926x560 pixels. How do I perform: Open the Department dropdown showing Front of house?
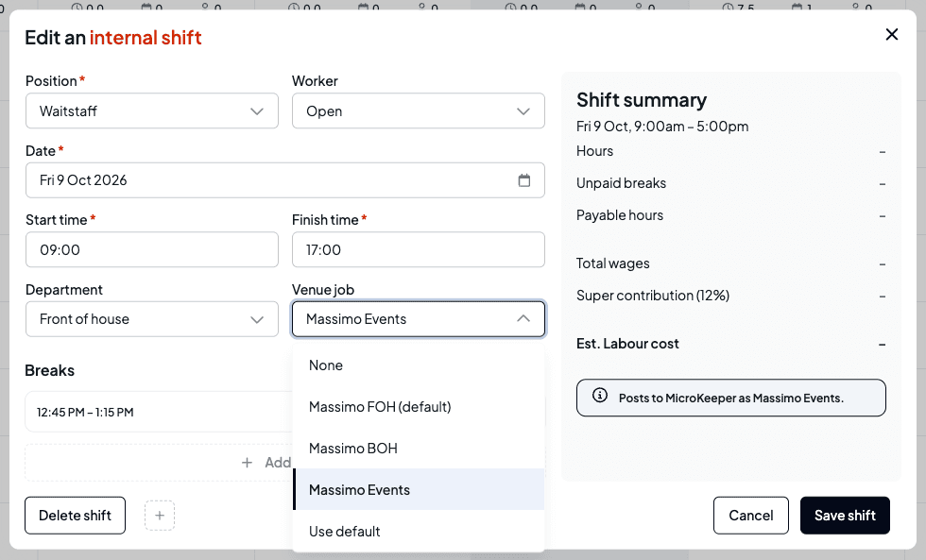pyautogui.click(x=152, y=319)
